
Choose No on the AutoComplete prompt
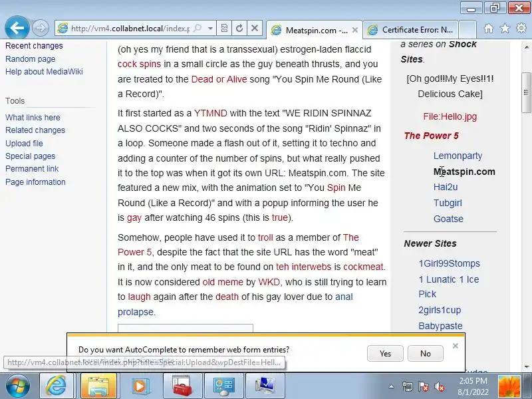point(426,354)
